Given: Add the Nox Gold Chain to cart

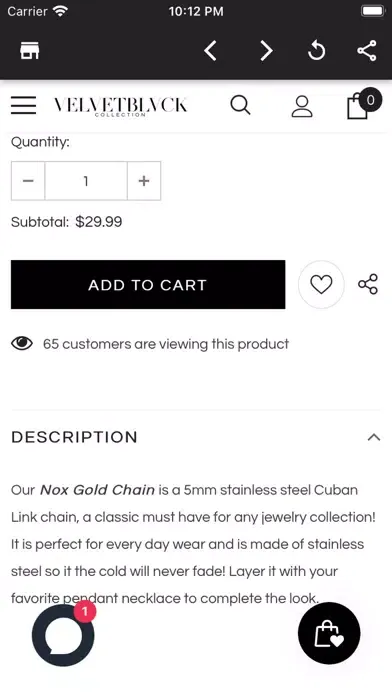Looking at the screenshot, I should [148, 285].
